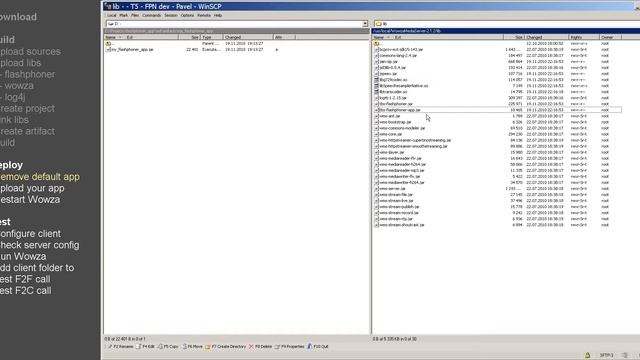Open the Mark menu
This screenshot has width=640, height=360.
pyautogui.click(x=124, y=16)
